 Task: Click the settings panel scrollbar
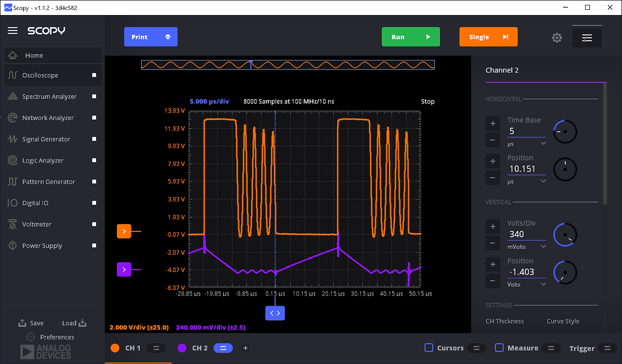click(x=605, y=144)
